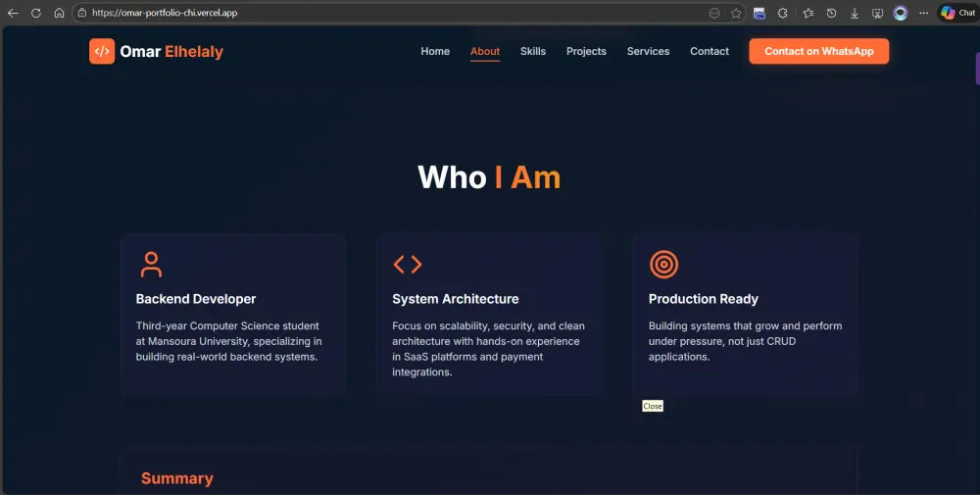The image size is (980, 495).
Task: Select the Backend Developer card title
Action: pos(196,299)
